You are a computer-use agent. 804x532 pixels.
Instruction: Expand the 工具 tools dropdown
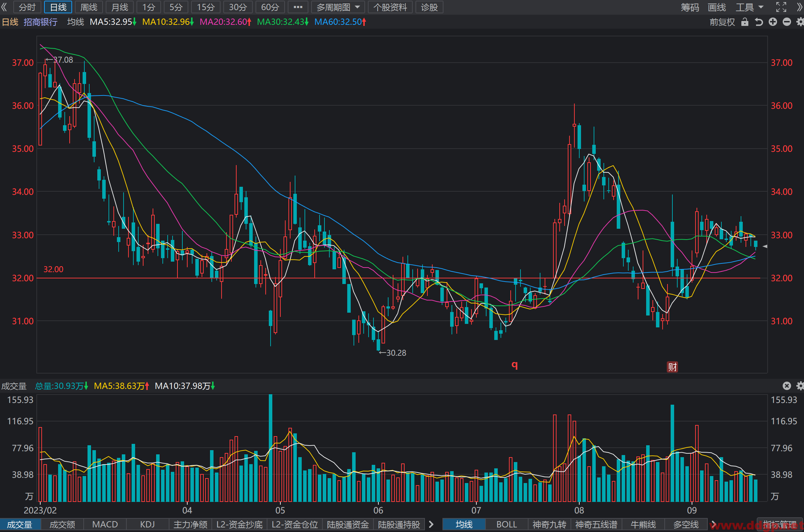click(749, 7)
